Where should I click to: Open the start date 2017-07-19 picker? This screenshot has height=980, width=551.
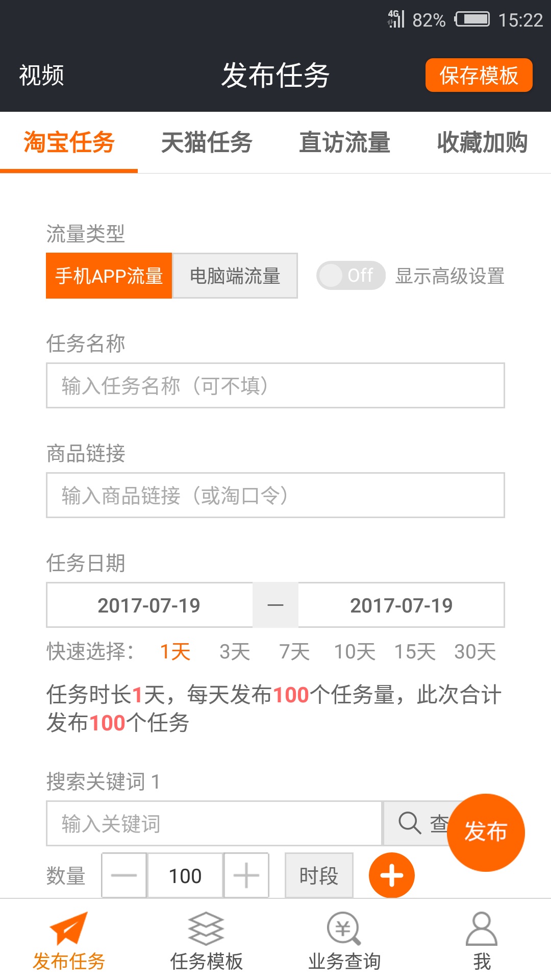tap(149, 605)
